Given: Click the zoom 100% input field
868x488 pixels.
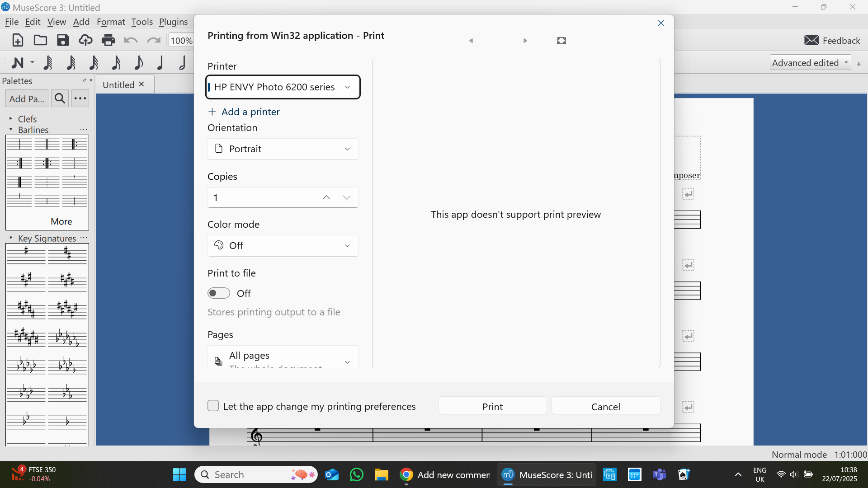Looking at the screenshot, I should point(181,40).
